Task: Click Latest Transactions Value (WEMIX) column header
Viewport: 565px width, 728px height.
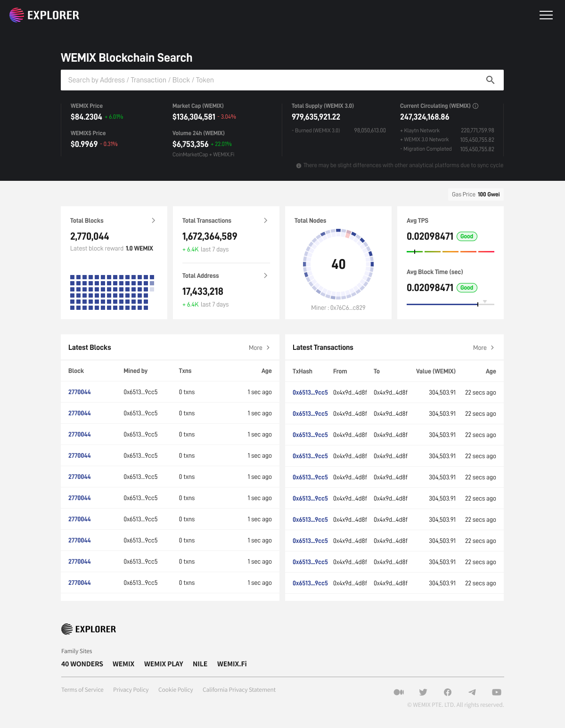Action: pyautogui.click(x=436, y=372)
